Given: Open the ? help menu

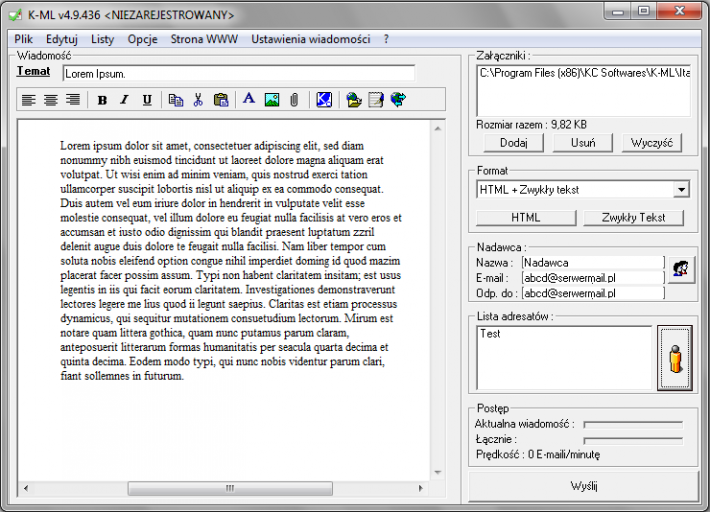Looking at the screenshot, I should tap(386, 39).
